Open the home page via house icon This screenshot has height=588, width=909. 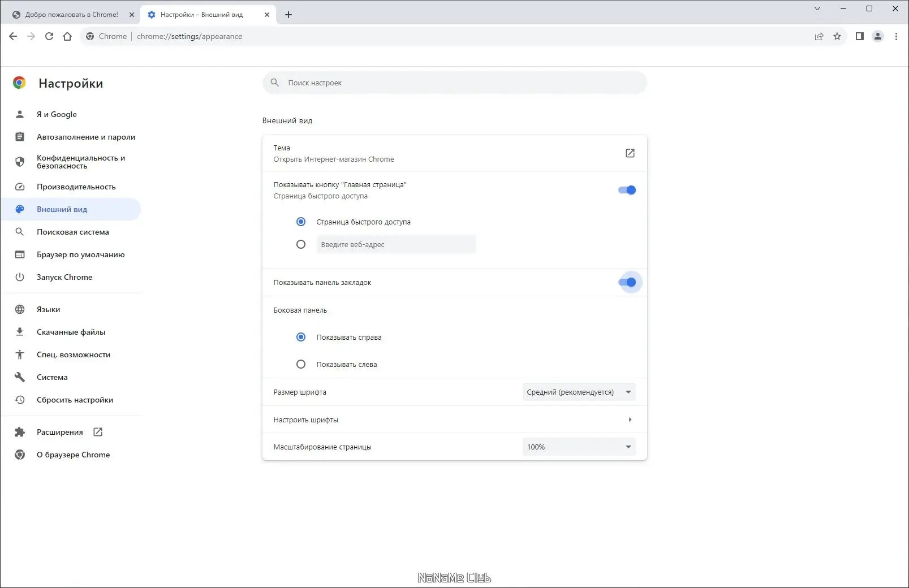tap(67, 36)
